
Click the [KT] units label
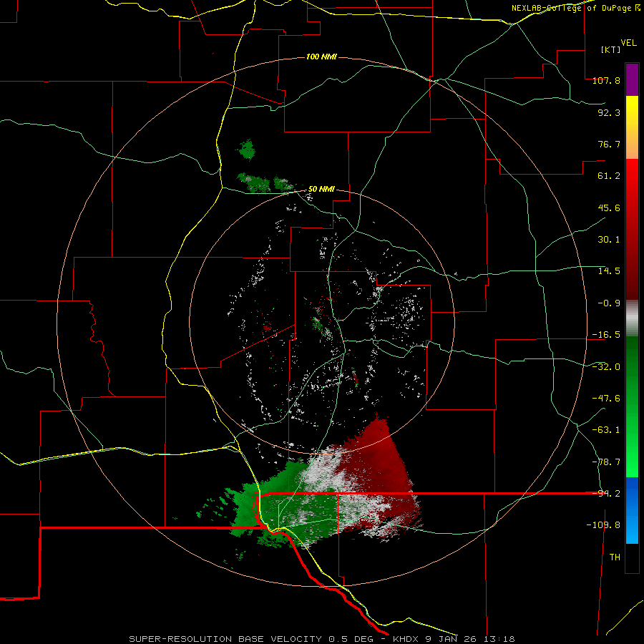click(611, 49)
